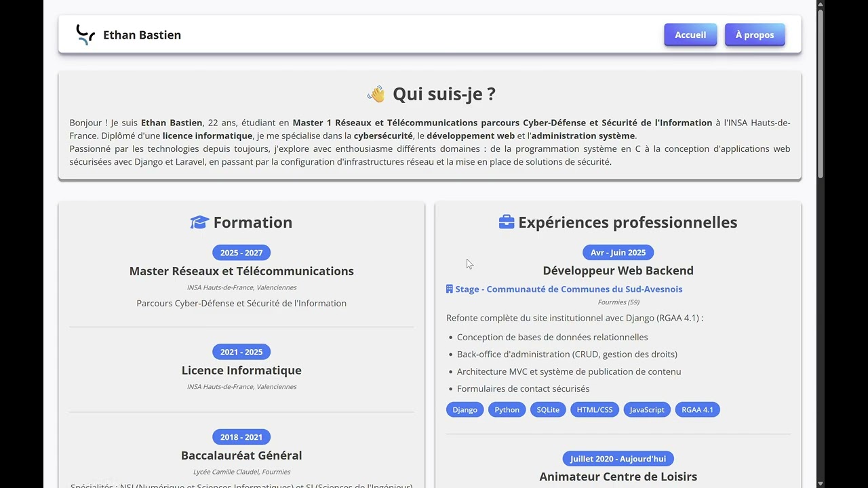Select Animateur Centre de Loisirs title
This screenshot has width=868, height=488.
(618, 476)
